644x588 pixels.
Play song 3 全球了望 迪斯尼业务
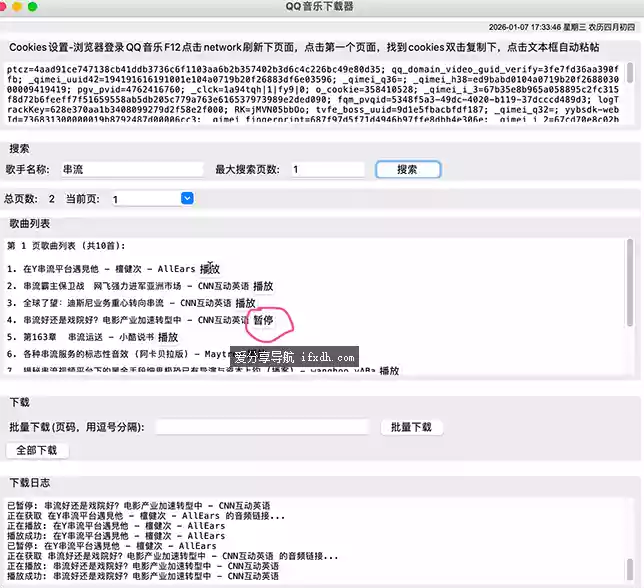(x=246, y=303)
